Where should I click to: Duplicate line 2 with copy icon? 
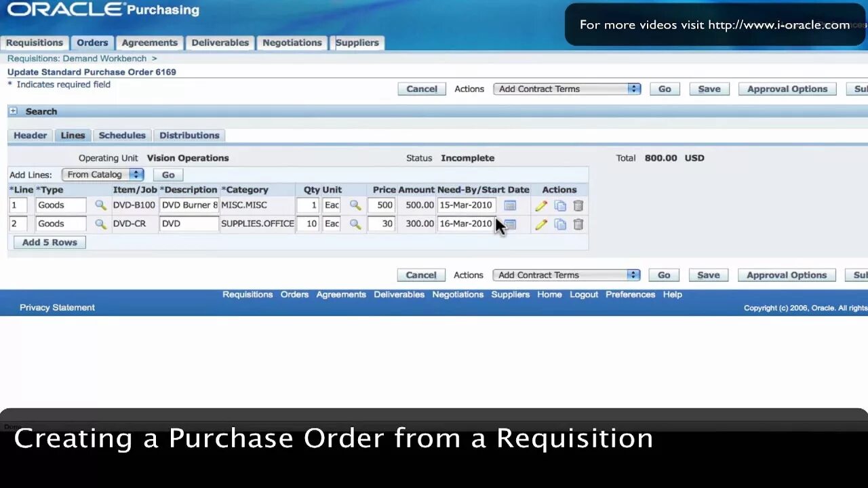pyautogui.click(x=560, y=224)
